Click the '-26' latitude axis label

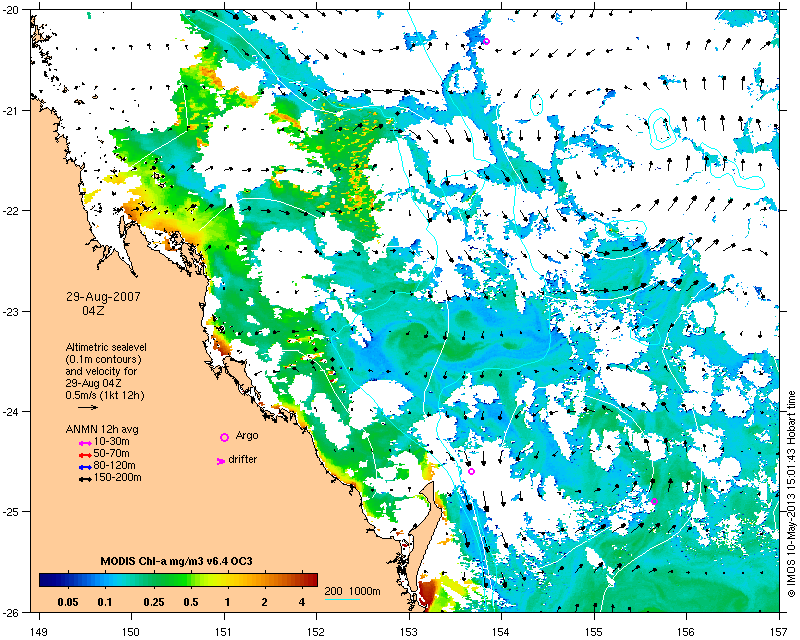(x=10, y=612)
